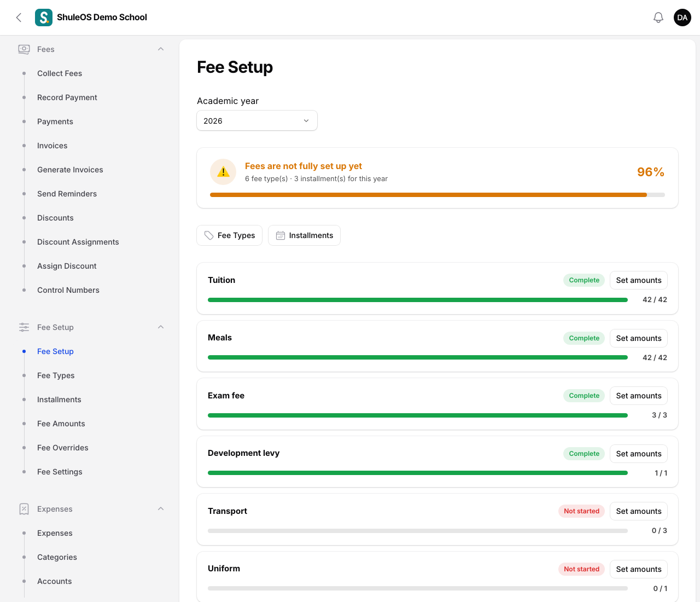
Task: Click the Fee Setup section sliders icon
Action: [24, 327]
